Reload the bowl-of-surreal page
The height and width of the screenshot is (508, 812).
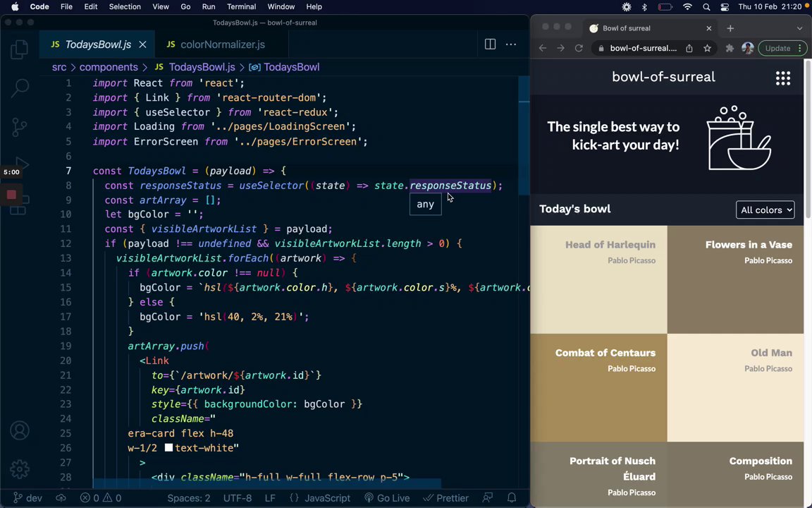[579, 48]
